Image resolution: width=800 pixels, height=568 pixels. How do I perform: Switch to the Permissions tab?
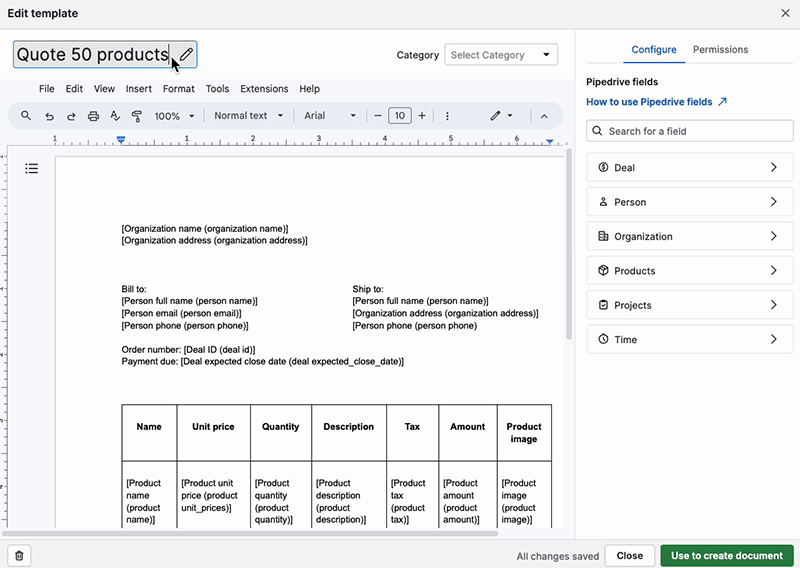[x=720, y=50]
